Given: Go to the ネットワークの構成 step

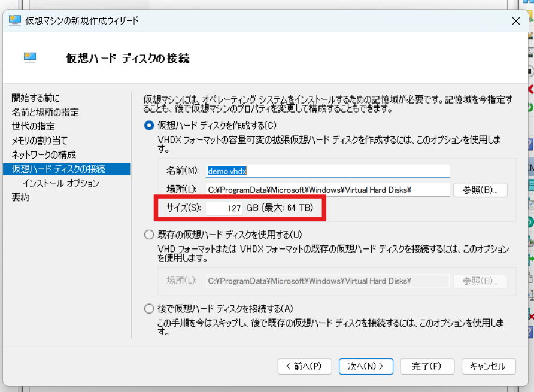Looking at the screenshot, I should (44, 155).
